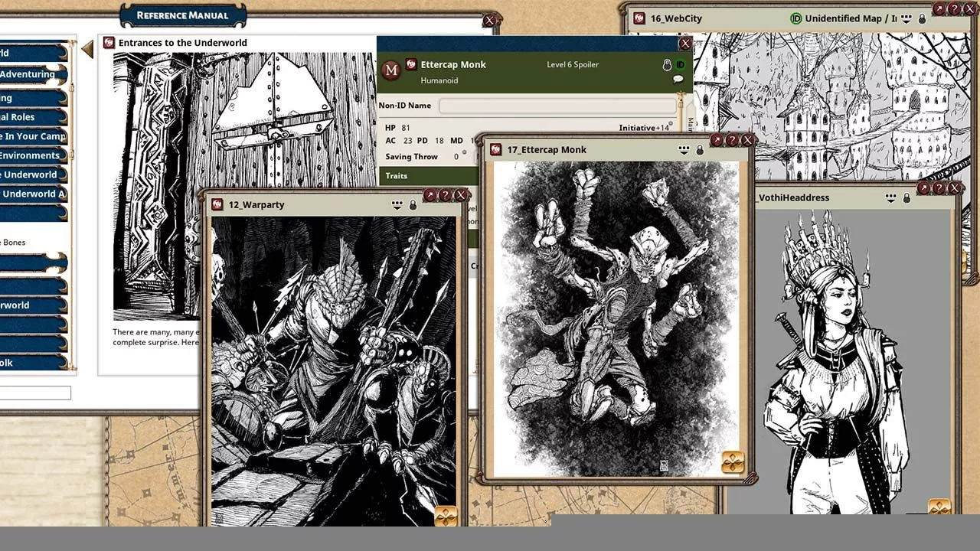
Task: Click the Entrances to the Underworld illustration
Action: click(245, 186)
